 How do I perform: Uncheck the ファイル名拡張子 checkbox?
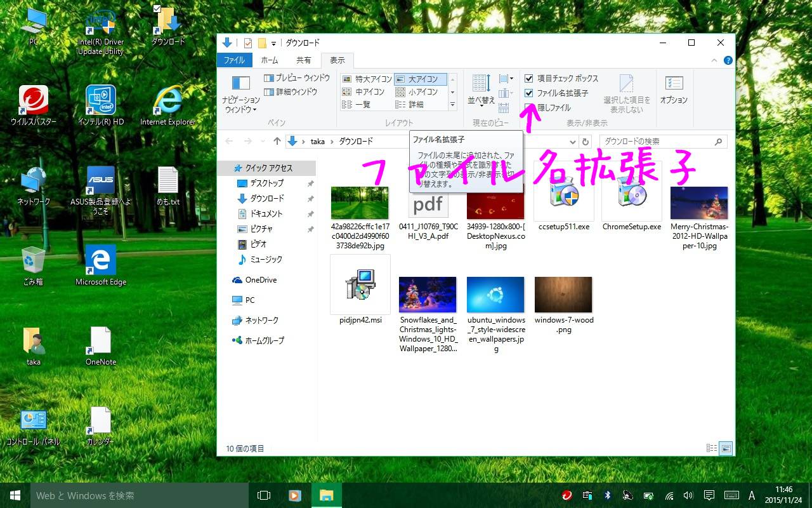[529, 93]
